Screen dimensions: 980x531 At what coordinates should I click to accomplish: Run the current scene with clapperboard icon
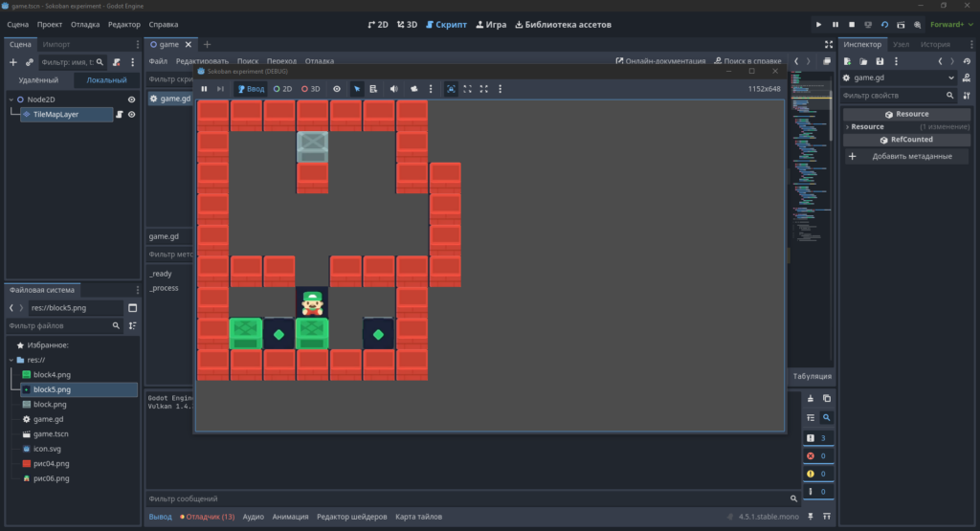point(901,24)
